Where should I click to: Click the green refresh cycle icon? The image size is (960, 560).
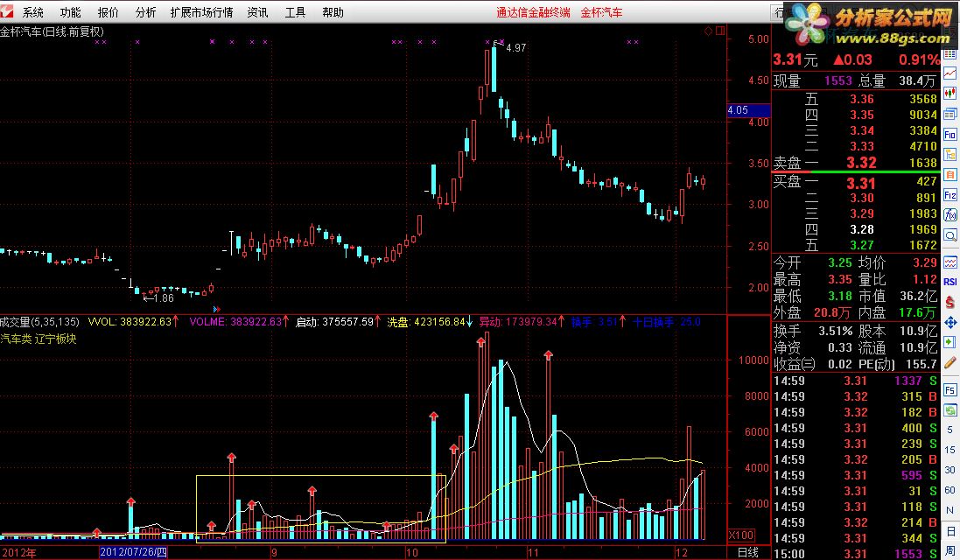[x=950, y=409]
